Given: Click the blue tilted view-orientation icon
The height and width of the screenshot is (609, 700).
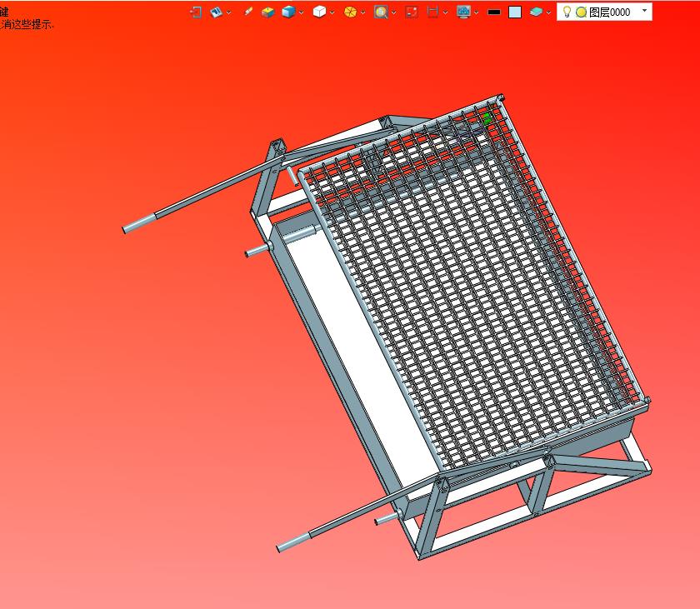Looking at the screenshot, I should (x=216, y=12).
